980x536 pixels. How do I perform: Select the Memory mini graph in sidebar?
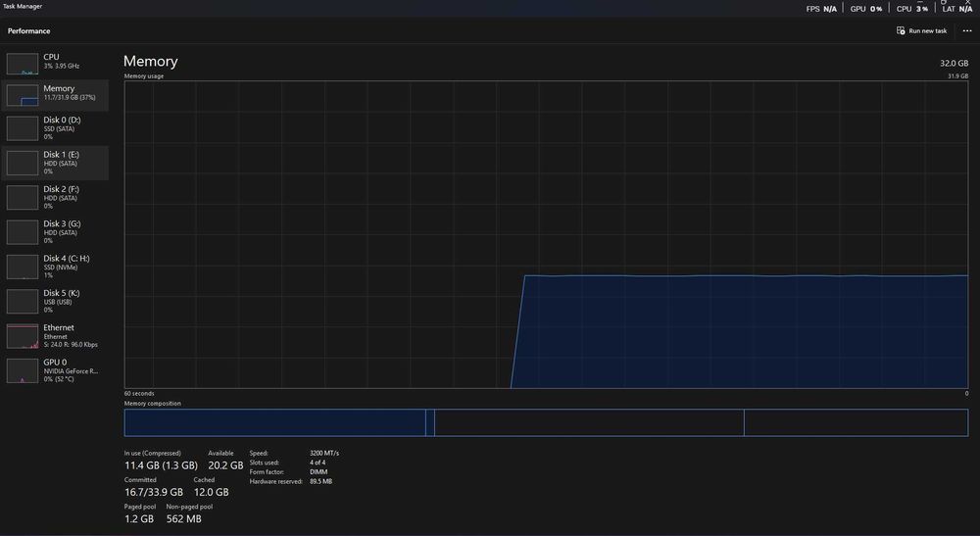[x=23, y=96]
